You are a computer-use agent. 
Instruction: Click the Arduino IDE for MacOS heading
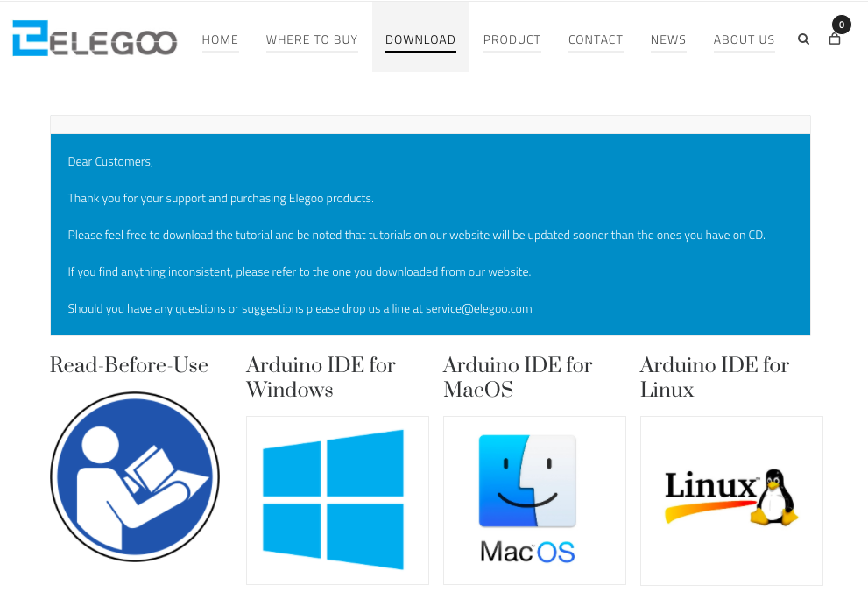pos(519,377)
